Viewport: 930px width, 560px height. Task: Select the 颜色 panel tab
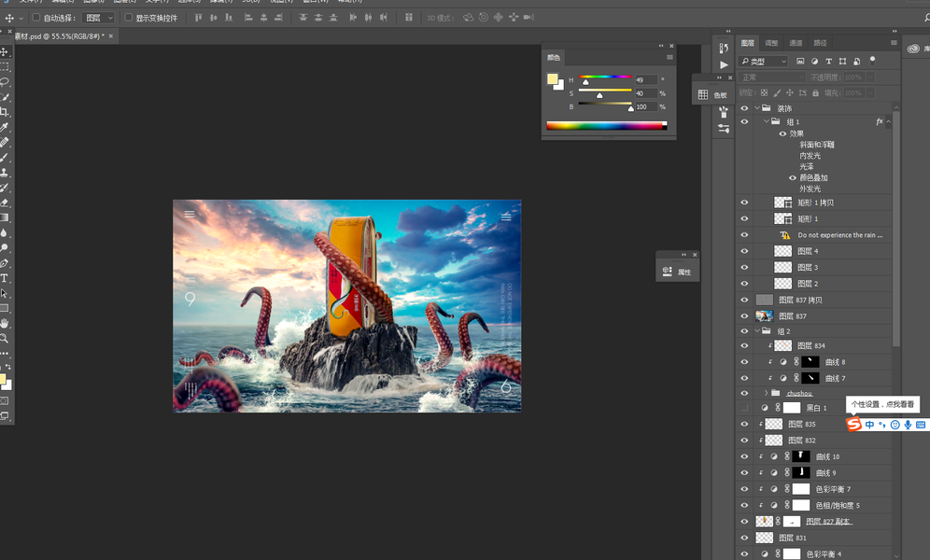pyautogui.click(x=554, y=58)
